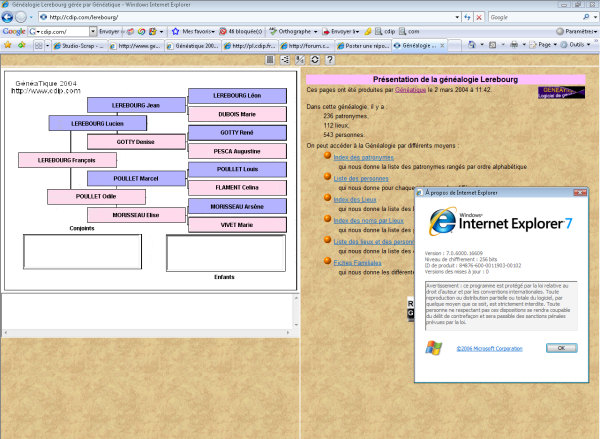The image size is (600, 439).
Task: Click the cdip search word button
Action: click(385, 31)
